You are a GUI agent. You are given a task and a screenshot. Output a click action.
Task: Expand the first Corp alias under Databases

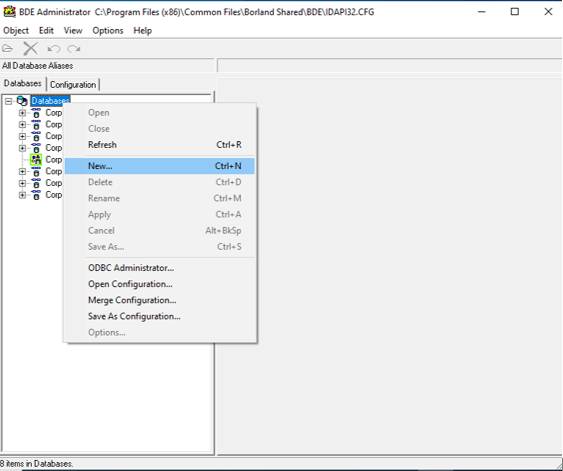(22, 113)
